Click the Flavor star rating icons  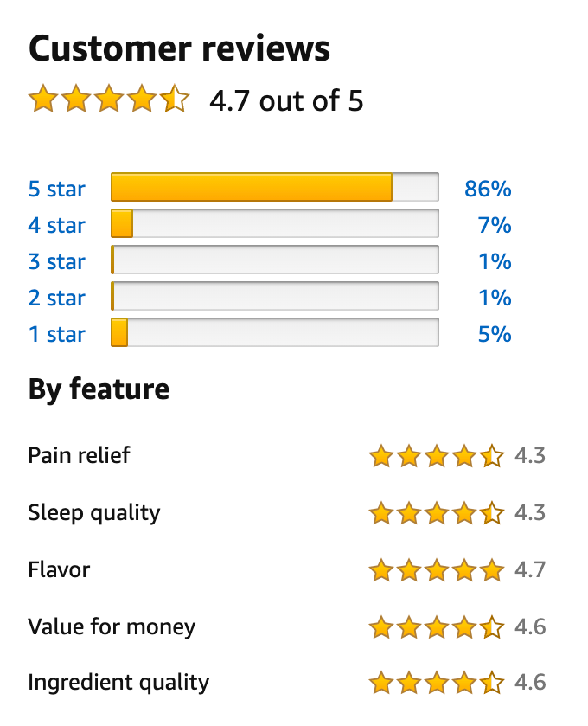pyautogui.click(x=436, y=569)
